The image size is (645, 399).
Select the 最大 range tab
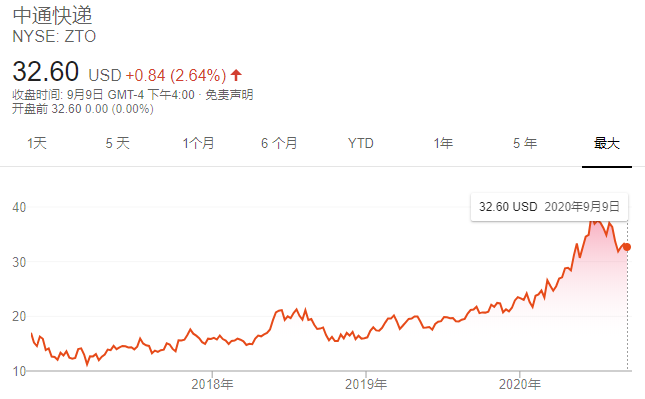pyautogui.click(x=607, y=143)
